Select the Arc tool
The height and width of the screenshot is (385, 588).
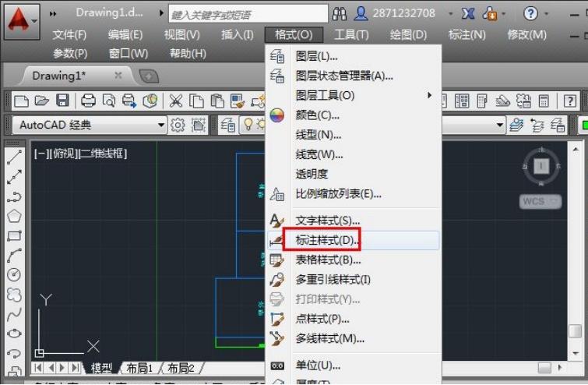[x=14, y=256]
